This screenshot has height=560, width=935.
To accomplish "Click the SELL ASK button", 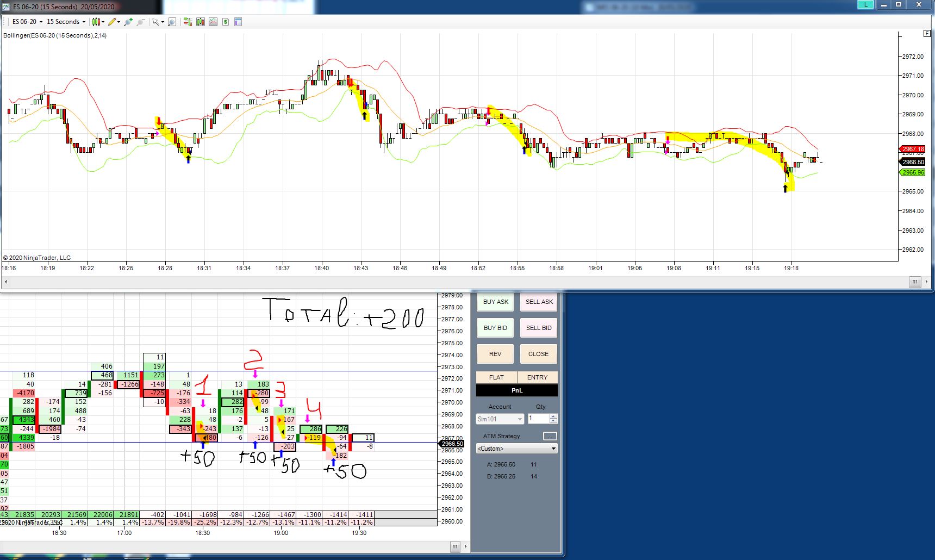I will click(539, 302).
